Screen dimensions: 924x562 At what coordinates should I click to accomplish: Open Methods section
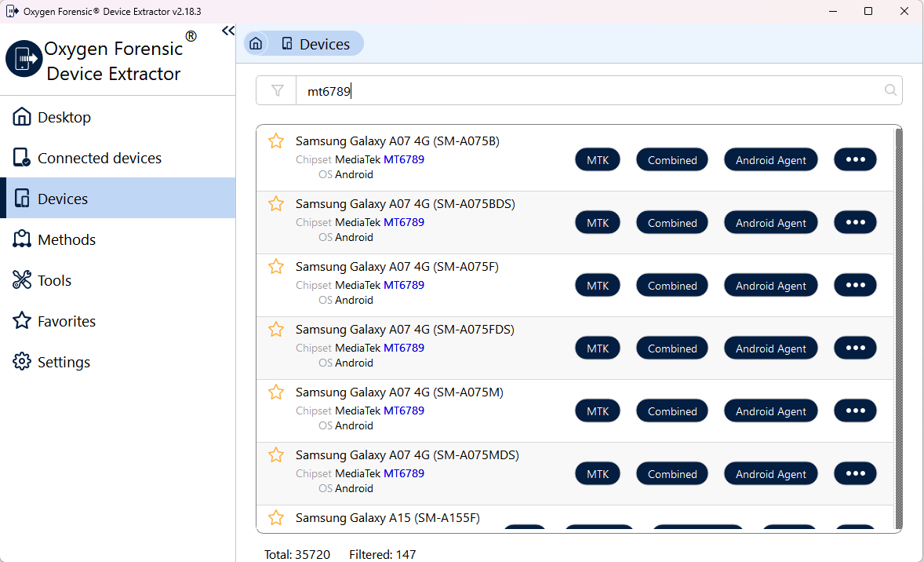[x=118, y=239]
